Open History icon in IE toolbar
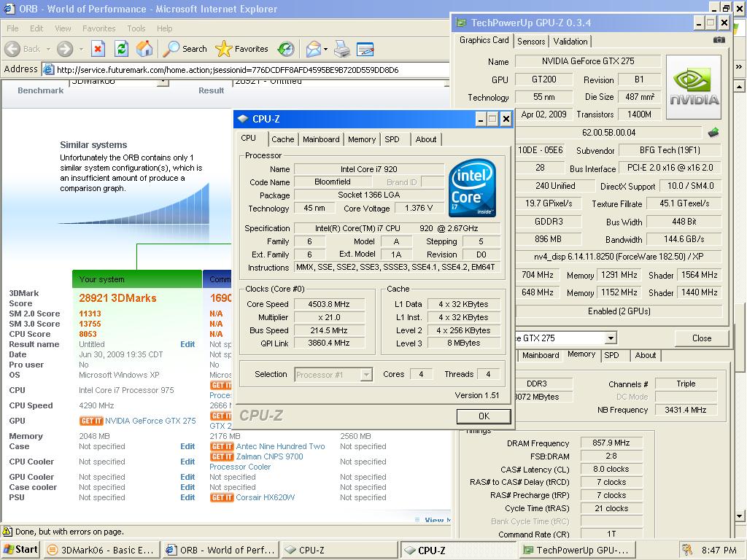Viewport: 747px width, 560px height. click(x=286, y=49)
